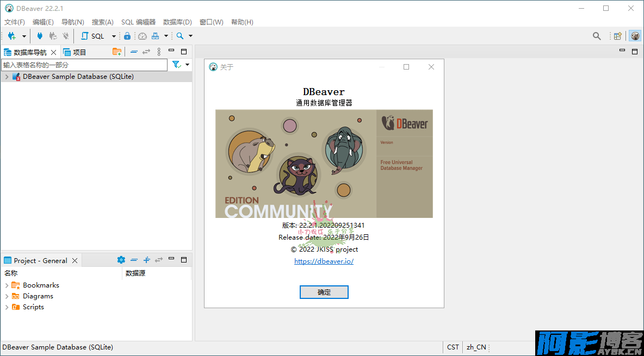
Task: Close the 关于 dialog
Action: coord(431,67)
